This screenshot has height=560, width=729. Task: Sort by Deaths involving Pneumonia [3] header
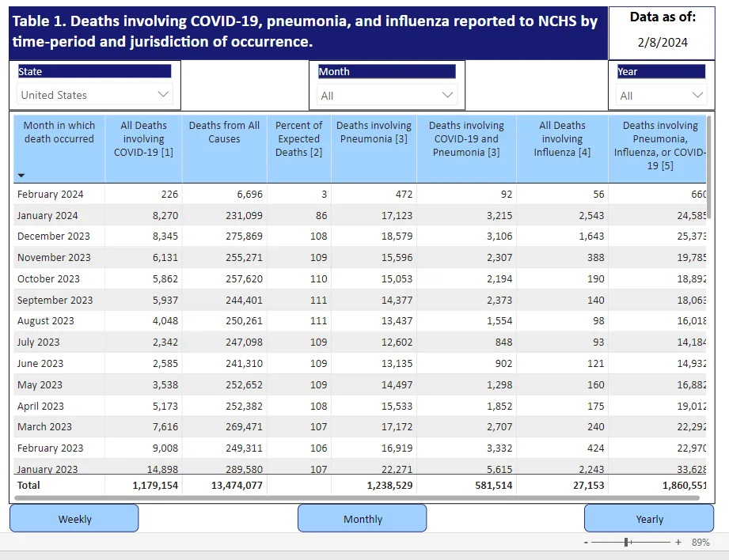374,132
